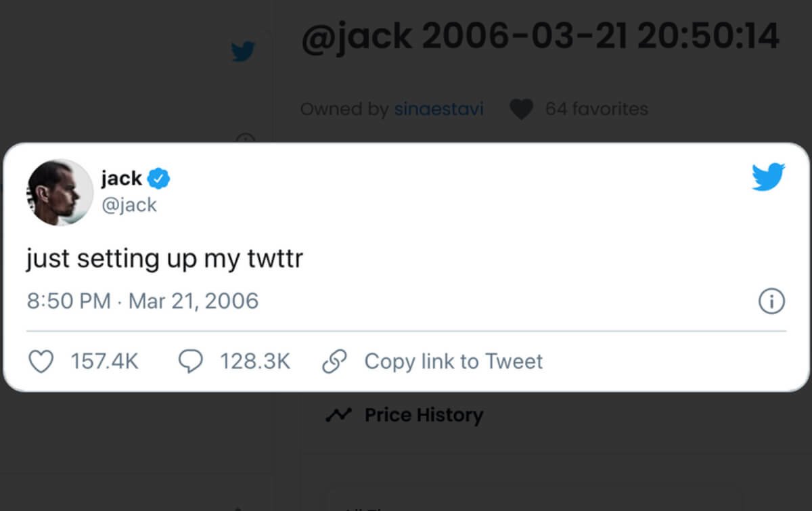This screenshot has height=511, width=812.
Task: Expand the Price History section
Action: tap(424, 415)
